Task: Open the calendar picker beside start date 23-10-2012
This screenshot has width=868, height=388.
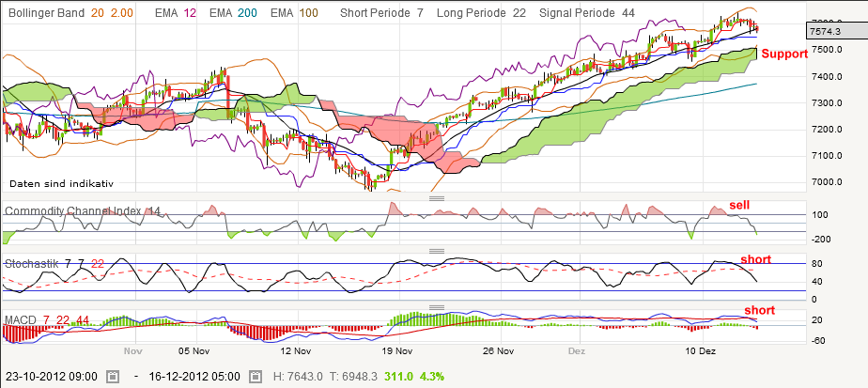Action: [113, 377]
